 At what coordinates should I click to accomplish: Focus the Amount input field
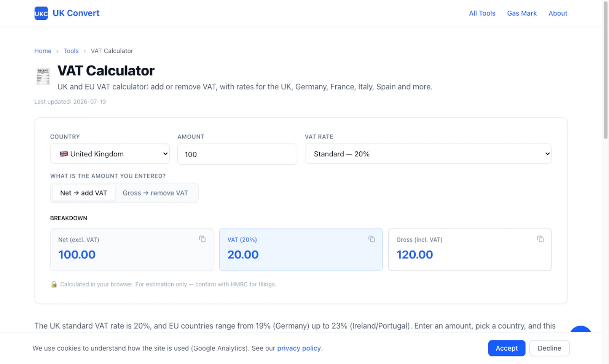pos(237,154)
